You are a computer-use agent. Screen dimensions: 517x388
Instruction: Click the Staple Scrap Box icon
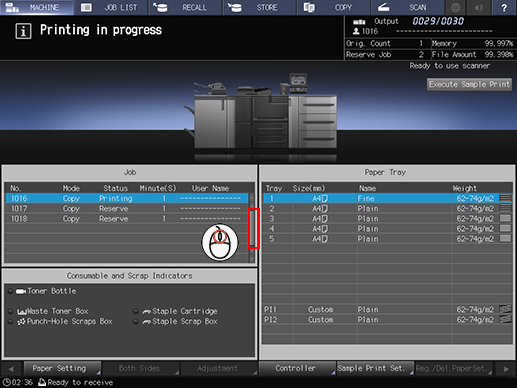pos(147,322)
